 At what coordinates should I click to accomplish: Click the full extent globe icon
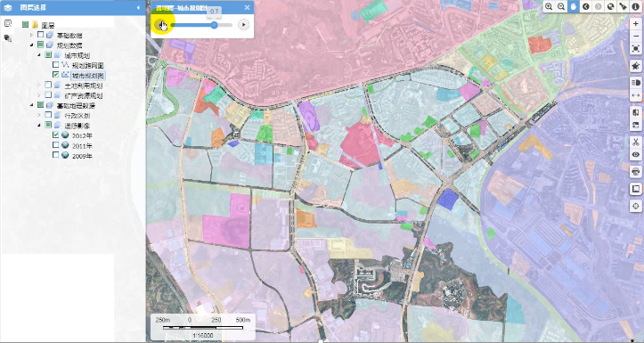(x=611, y=6)
